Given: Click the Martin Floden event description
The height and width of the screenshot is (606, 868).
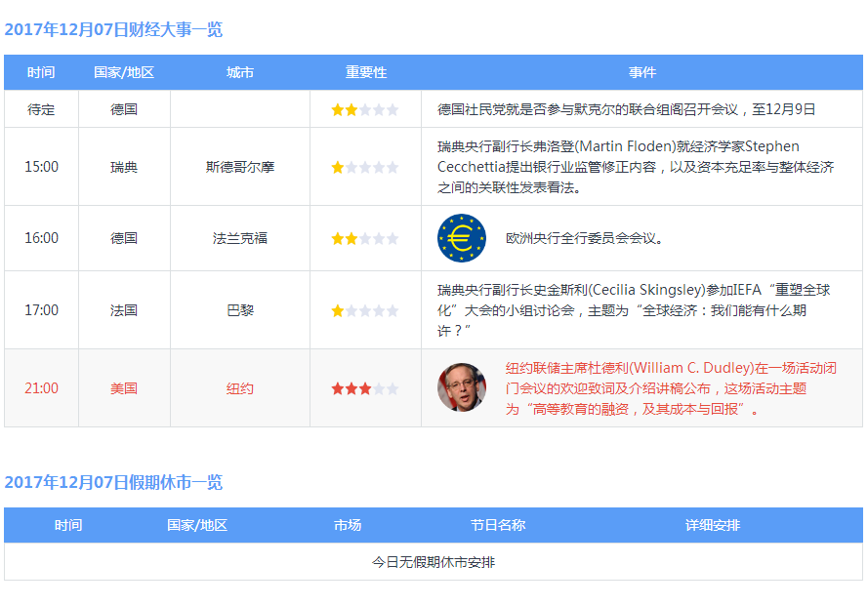Looking at the screenshot, I should pos(636,167).
